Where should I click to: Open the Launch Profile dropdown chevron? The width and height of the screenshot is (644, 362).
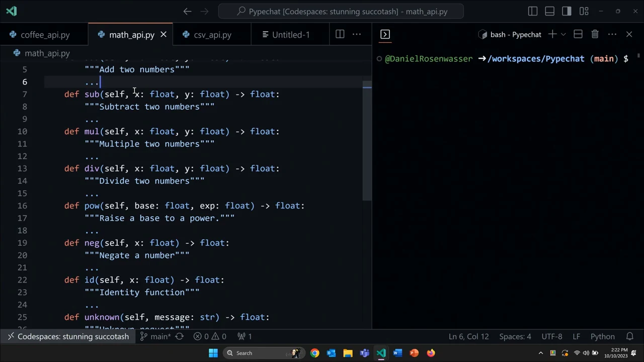563,34
